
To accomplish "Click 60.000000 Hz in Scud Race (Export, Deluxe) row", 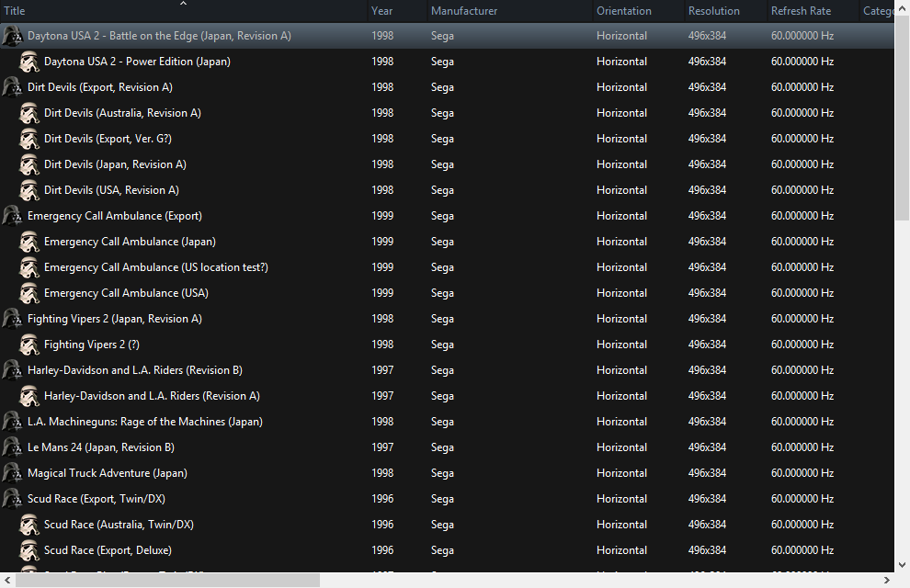I will [x=802, y=550].
